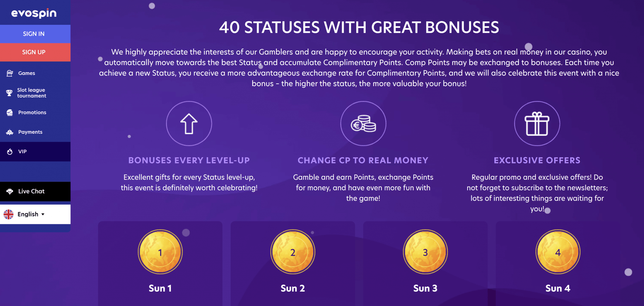Click the Promotions sidebar icon

pos(10,113)
